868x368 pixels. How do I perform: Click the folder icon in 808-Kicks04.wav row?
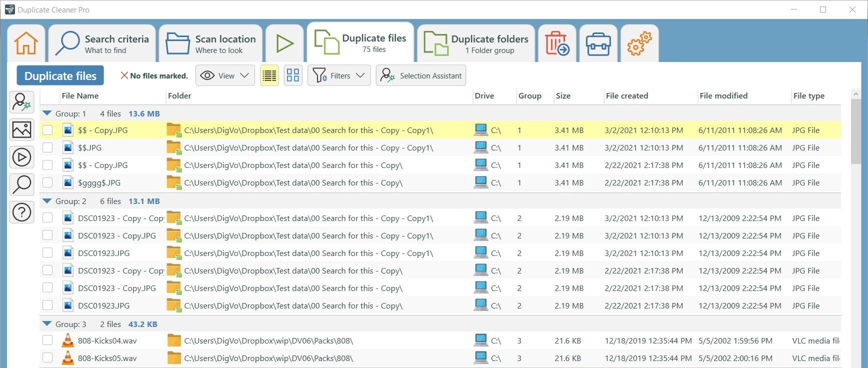pos(174,340)
